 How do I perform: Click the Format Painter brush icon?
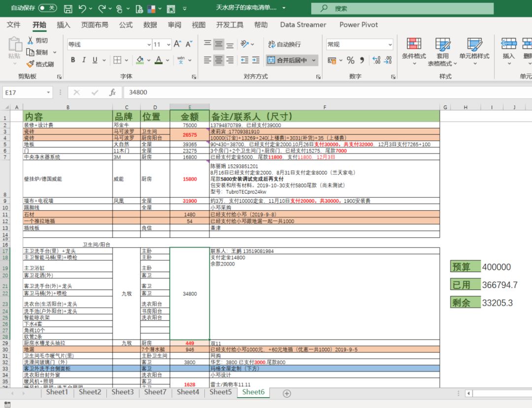coord(30,63)
